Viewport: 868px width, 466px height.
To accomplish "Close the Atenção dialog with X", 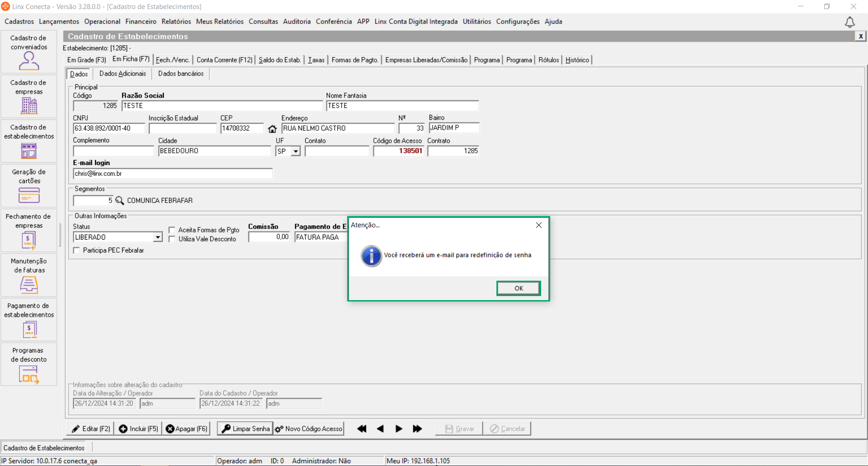I will [538, 225].
